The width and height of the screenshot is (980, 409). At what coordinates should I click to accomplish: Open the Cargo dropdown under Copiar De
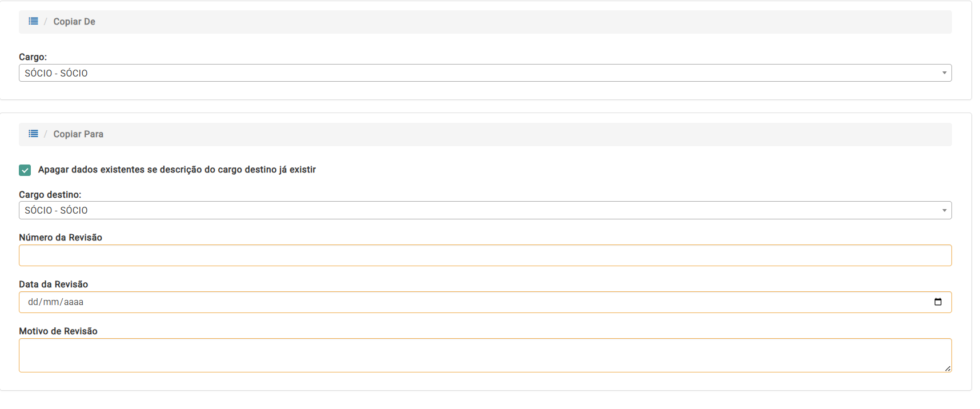click(x=480, y=73)
